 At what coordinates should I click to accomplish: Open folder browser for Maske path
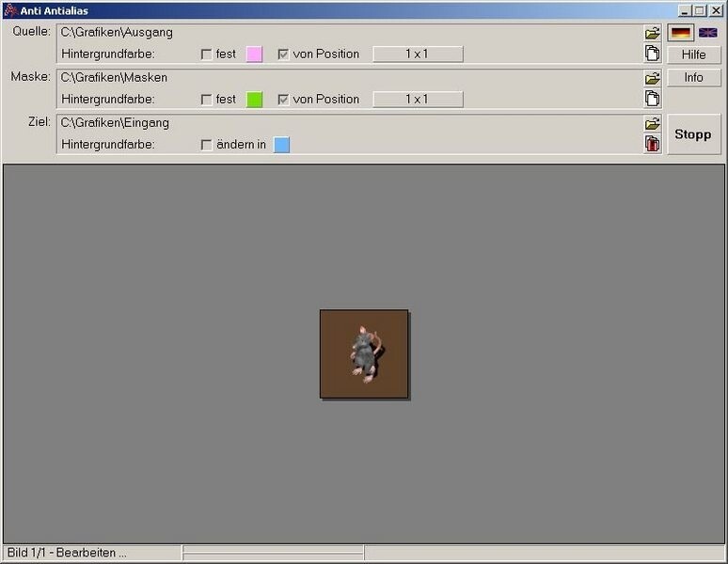coord(653,78)
